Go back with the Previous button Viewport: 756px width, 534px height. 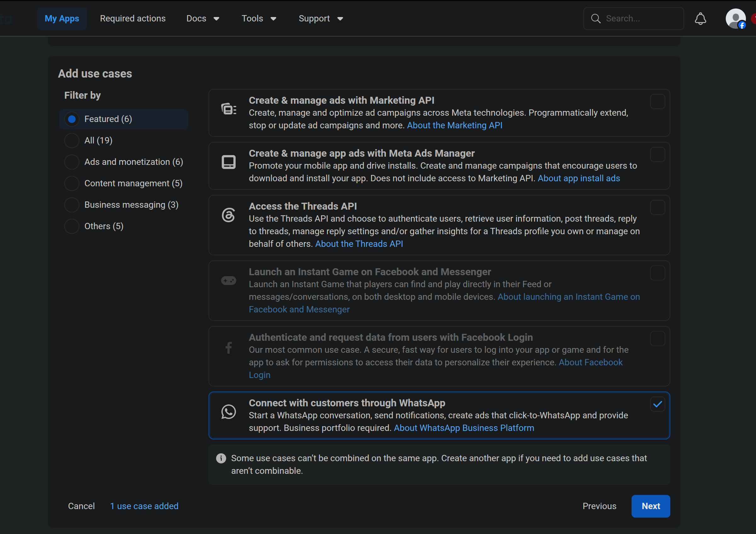point(599,506)
